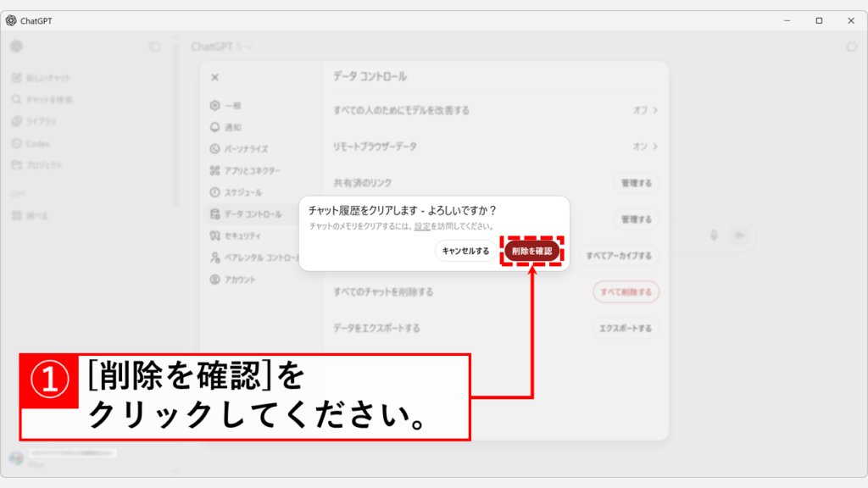Select the データ コントロール tab

click(253, 214)
